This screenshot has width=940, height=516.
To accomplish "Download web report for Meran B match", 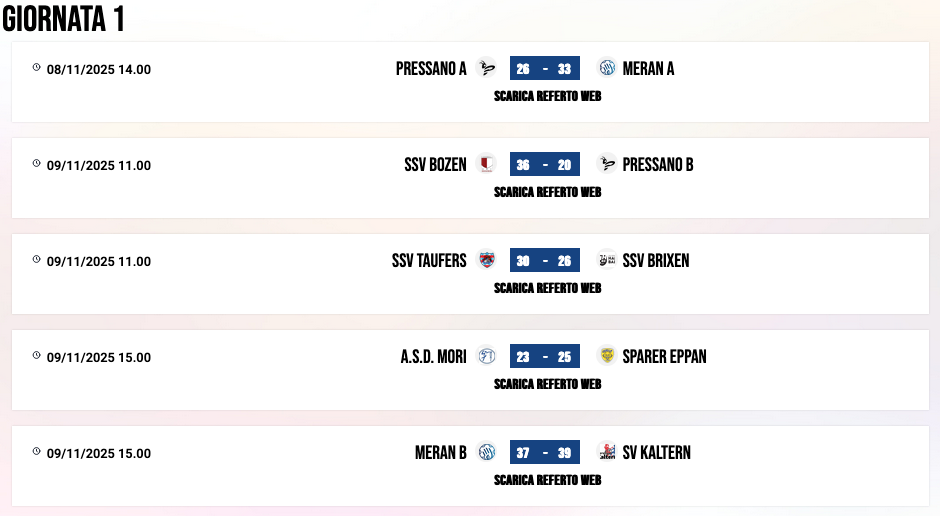I will pos(547,481).
